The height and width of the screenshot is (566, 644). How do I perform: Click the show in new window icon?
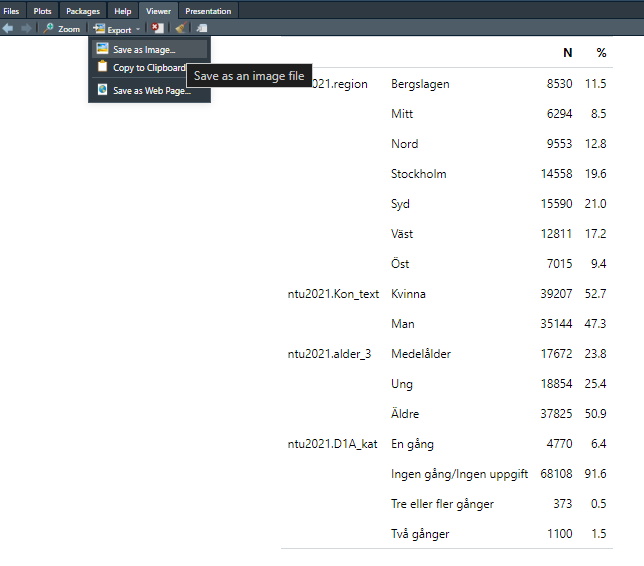[x=202, y=29]
